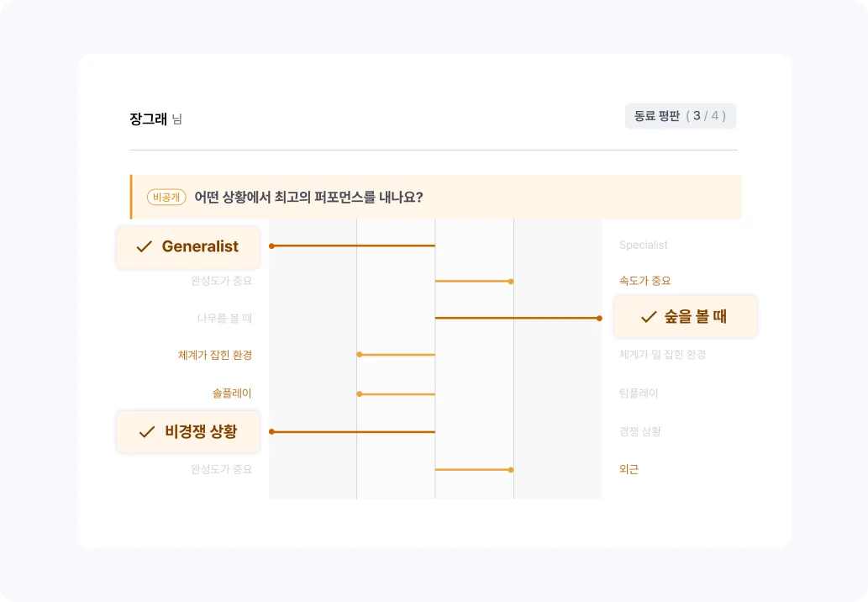This screenshot has height=602, width=868.
Task: Click the dot on the 솔플레이 scale line
Action: pos(359,393)
